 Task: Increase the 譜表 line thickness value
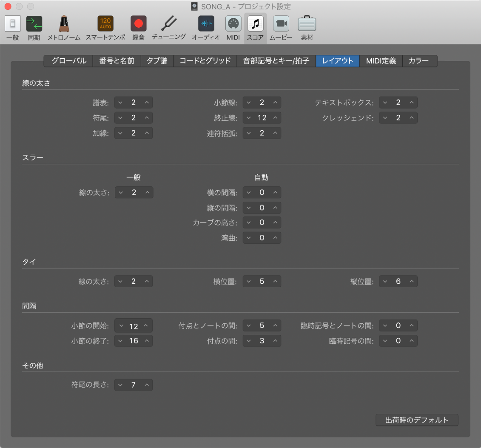tap(147, 103)
